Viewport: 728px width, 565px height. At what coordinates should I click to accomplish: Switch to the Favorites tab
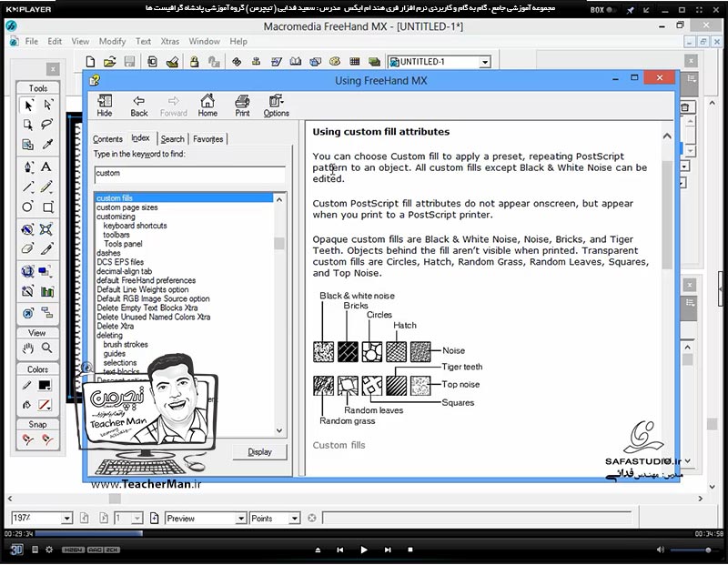click(x=208, y=139)
